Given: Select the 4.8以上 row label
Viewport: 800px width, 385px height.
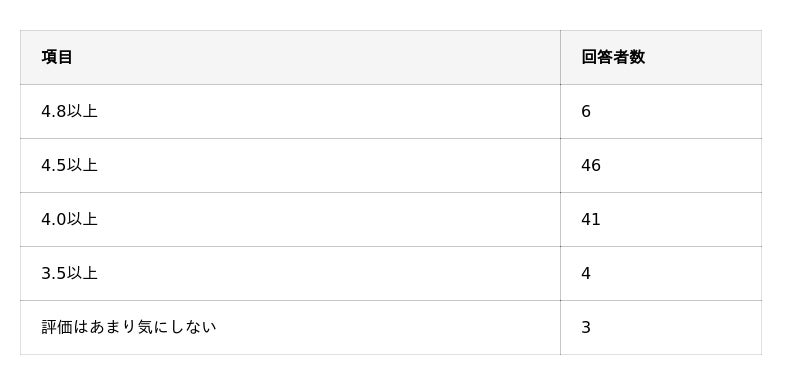Looking at the screenshot, I should 69,111.
